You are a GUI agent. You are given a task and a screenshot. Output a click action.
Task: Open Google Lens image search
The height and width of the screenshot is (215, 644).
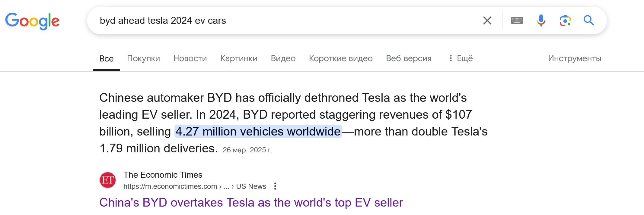(565, 20)
